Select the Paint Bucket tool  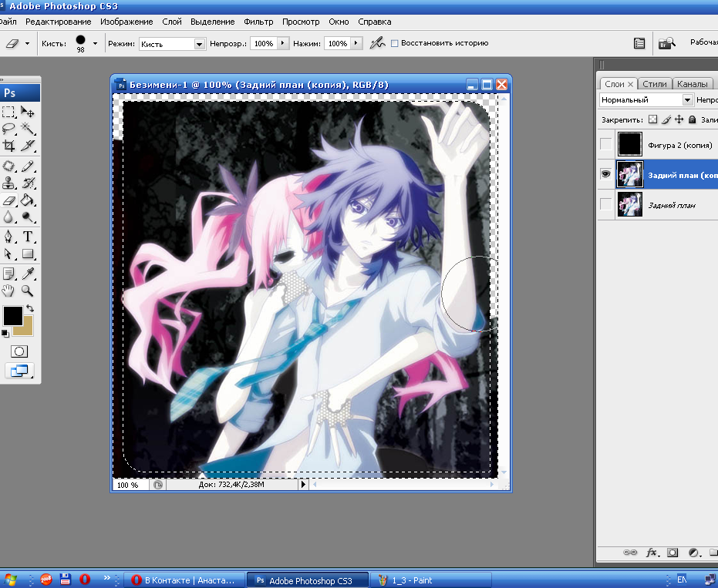click(28, 200)
